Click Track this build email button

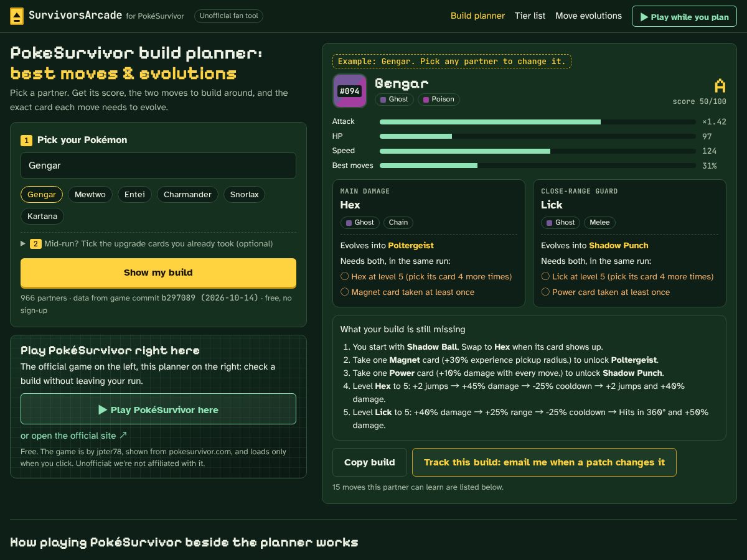[544, 462]
